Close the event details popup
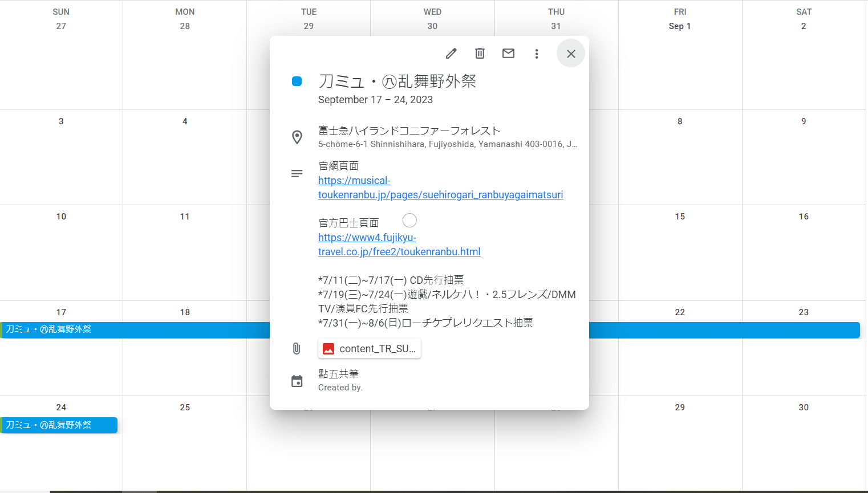 (x=571, y=54)
